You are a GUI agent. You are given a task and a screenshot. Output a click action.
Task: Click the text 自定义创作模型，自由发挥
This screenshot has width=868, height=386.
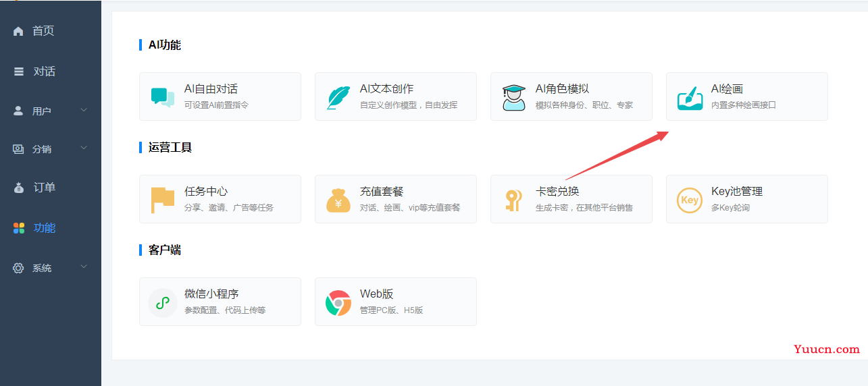(x=409, y=105)
